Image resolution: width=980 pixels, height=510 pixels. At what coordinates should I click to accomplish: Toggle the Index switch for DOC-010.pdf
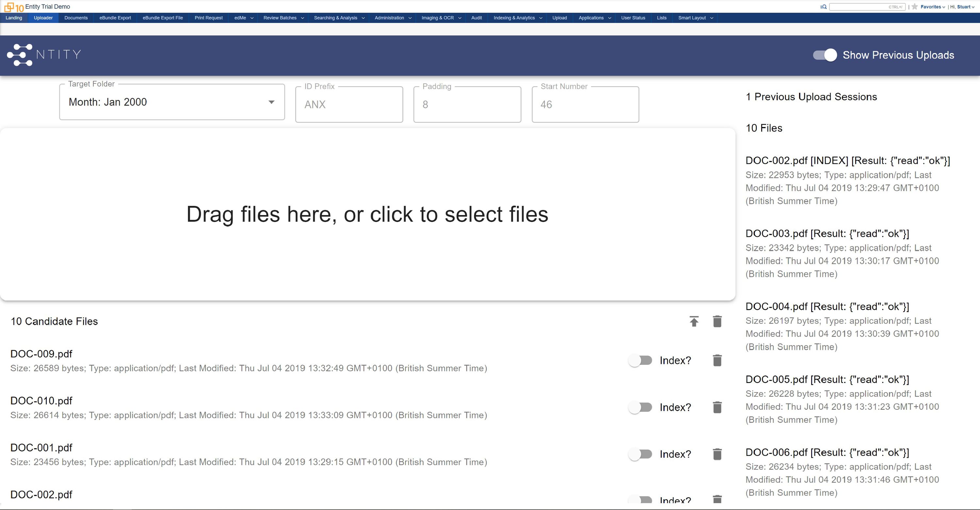640,407
